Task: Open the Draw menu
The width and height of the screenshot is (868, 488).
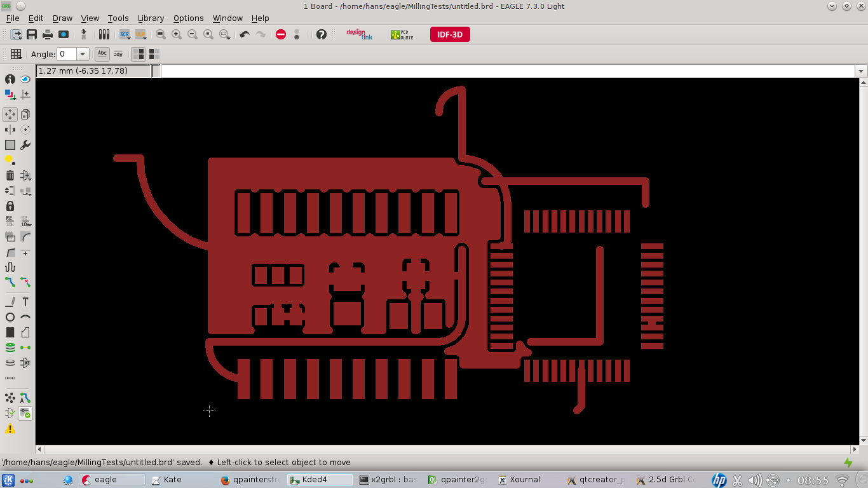Action: pyautogui.click(x=62, y=18)
